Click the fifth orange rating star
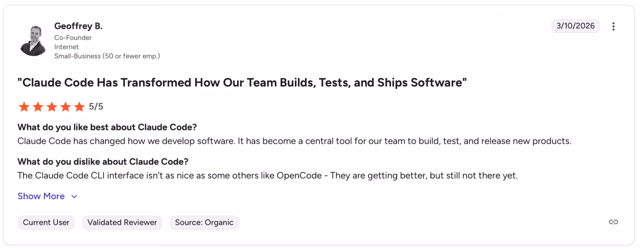This screenshot has height=250, width=644. coord(80,107)
